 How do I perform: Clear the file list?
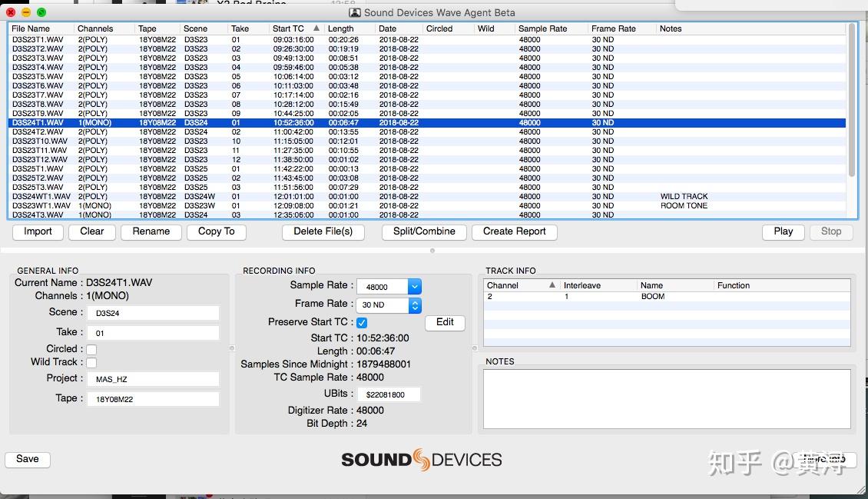[92, 231]
